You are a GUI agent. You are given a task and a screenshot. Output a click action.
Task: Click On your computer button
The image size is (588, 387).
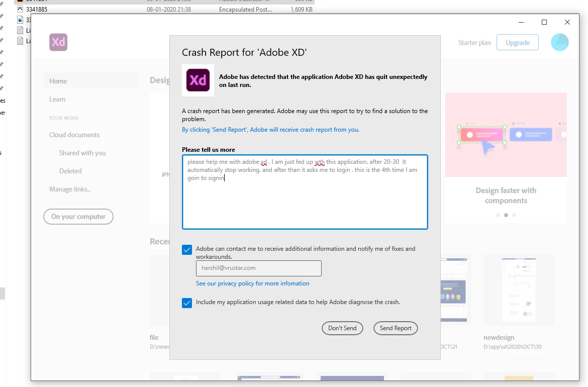(78, 217)
